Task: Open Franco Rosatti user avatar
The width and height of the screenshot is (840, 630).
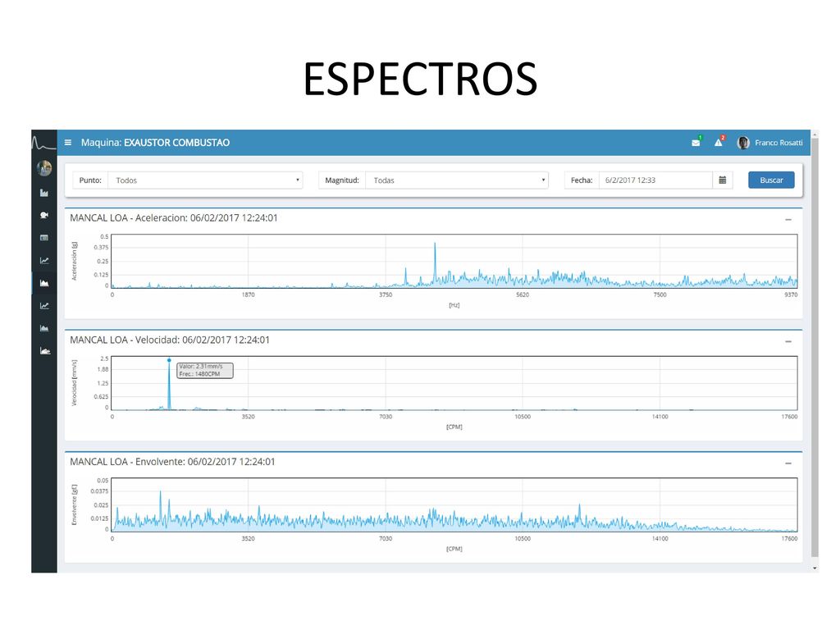Action: [743, 143]
